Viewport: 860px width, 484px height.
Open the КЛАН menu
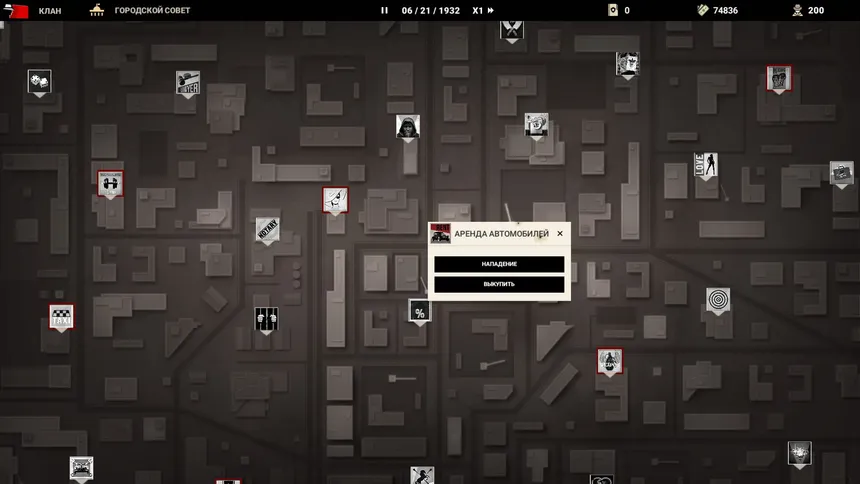[50, 10]
